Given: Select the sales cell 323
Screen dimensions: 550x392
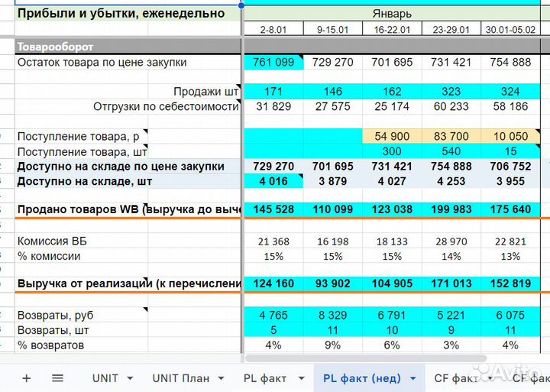Looking at the screenshot, I should (451, 92).
